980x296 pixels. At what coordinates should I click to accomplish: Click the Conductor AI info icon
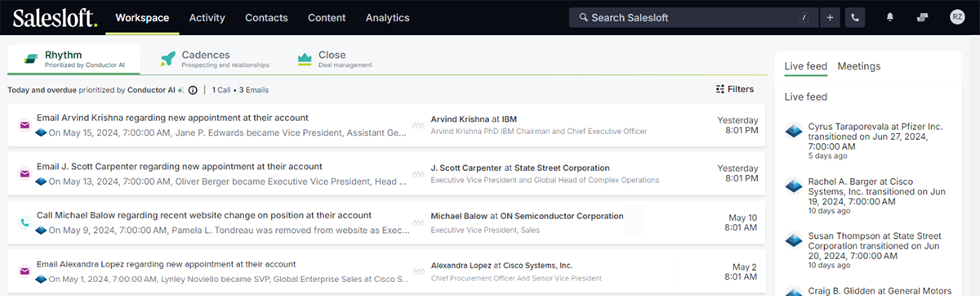(193, 90)
